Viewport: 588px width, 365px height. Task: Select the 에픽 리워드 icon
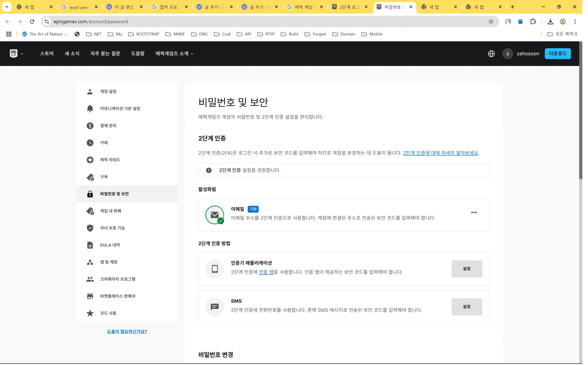90,160
